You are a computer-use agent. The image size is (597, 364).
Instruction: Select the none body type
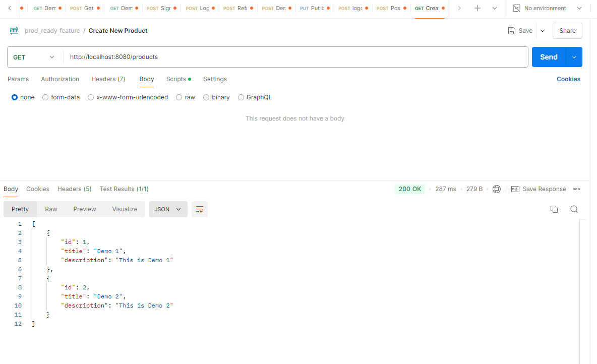pos(23,97)
